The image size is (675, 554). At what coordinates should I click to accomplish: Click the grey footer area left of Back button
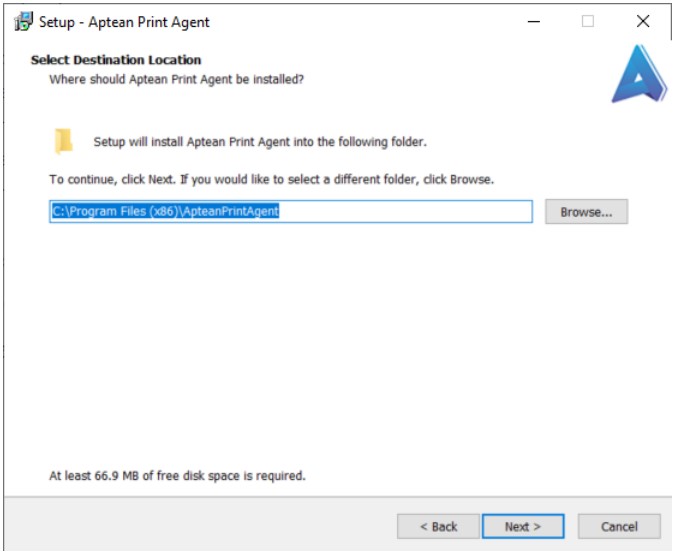[x=198, y=526]
